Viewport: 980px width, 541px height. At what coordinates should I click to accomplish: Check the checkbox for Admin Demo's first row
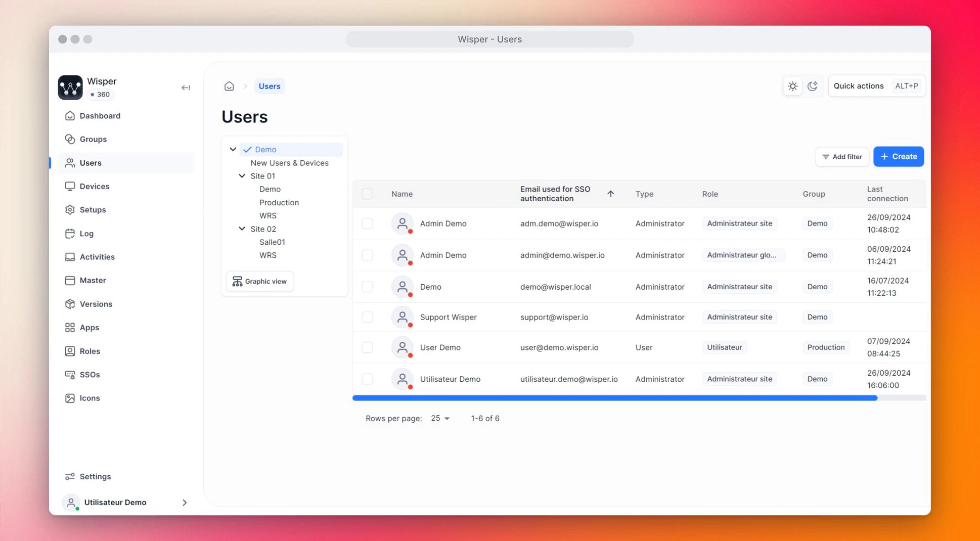tap(367, 223)
